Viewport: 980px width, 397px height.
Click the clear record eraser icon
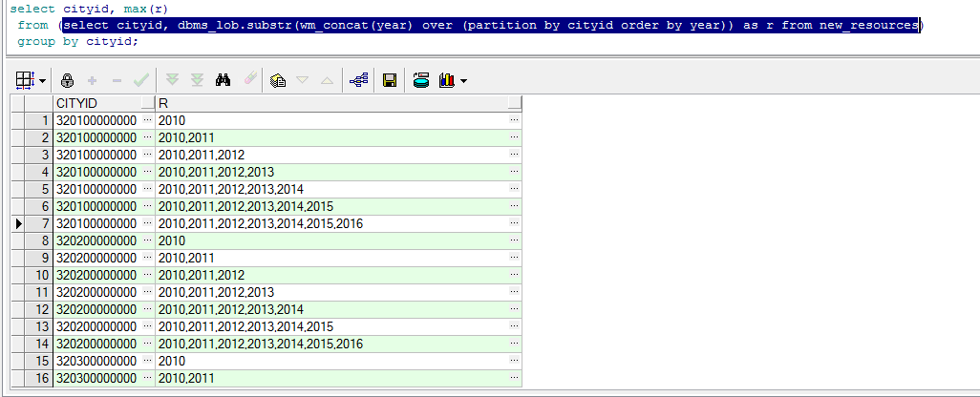click(x=248, y=81)
